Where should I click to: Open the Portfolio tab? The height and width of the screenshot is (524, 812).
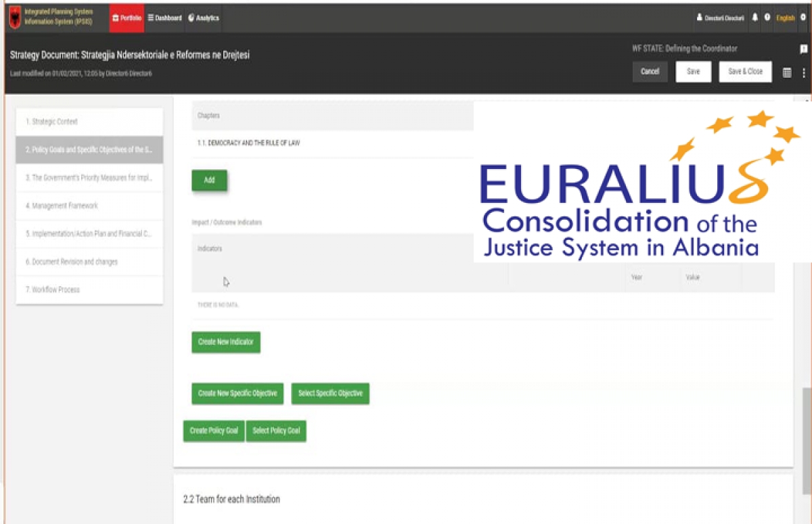(127, 18)
